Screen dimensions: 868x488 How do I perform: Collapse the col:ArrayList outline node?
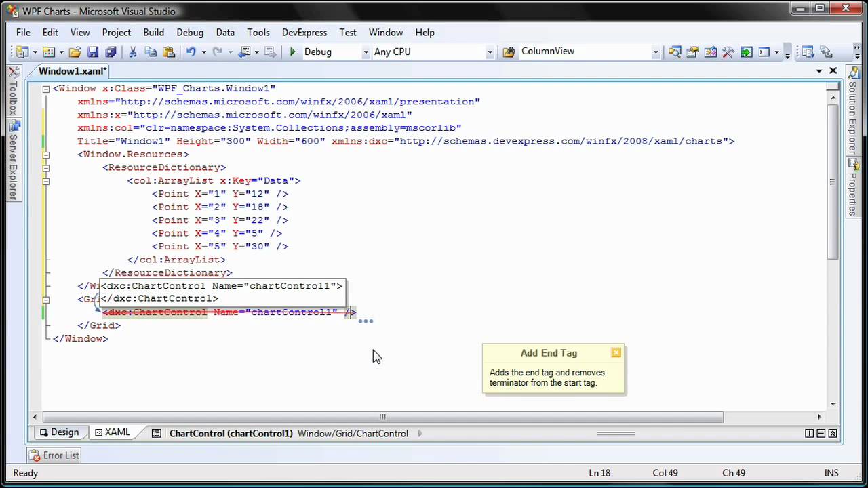click(46, 181)
